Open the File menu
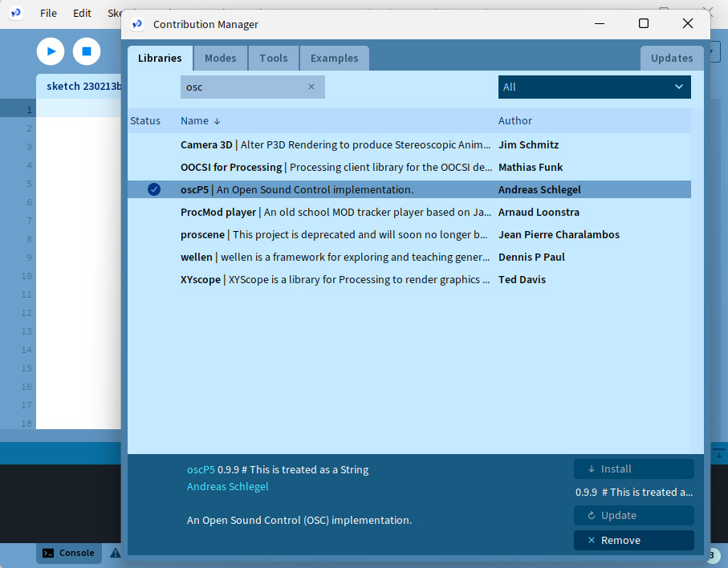This screenshot has width=728, height=568. click(x=48, y=13)
